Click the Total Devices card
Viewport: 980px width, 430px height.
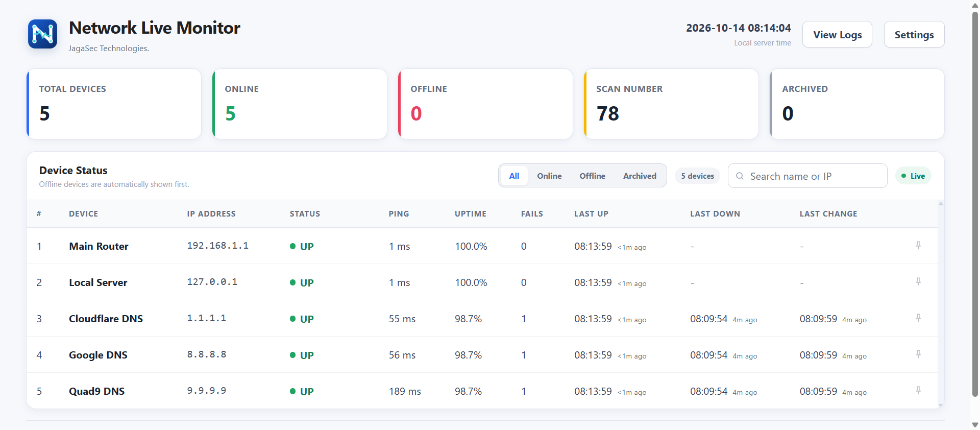coord(114,104)
